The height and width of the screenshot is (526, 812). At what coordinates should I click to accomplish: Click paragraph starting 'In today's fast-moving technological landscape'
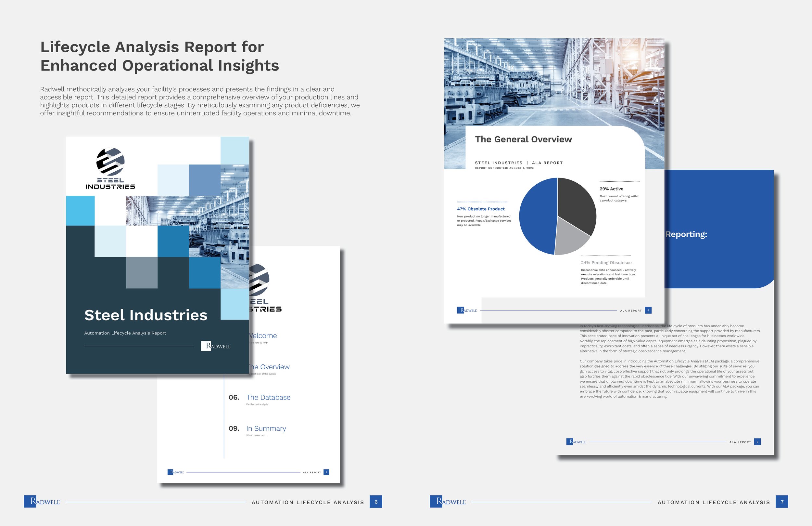(x=670, y=338)
